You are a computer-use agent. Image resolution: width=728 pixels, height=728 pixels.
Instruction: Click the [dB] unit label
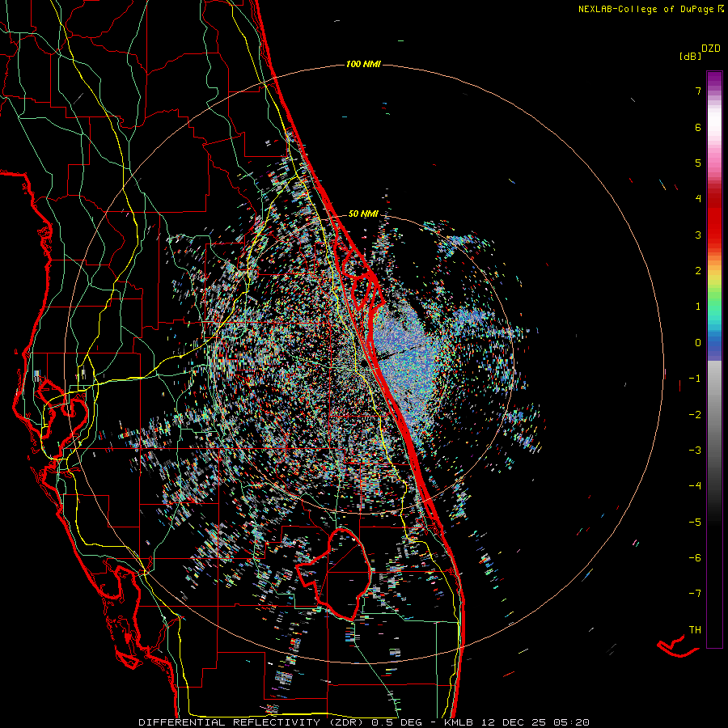click(x=690, y=56)
